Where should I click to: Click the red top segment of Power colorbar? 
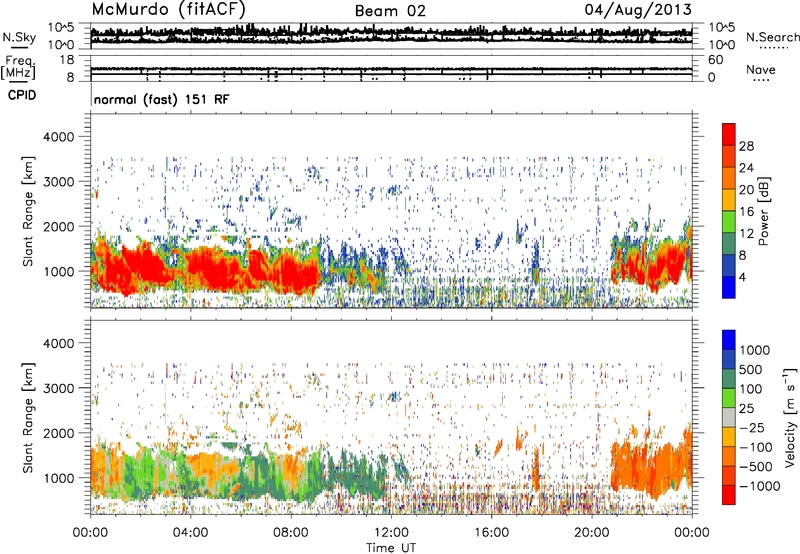pyautogui.click(x=729, y=134)
